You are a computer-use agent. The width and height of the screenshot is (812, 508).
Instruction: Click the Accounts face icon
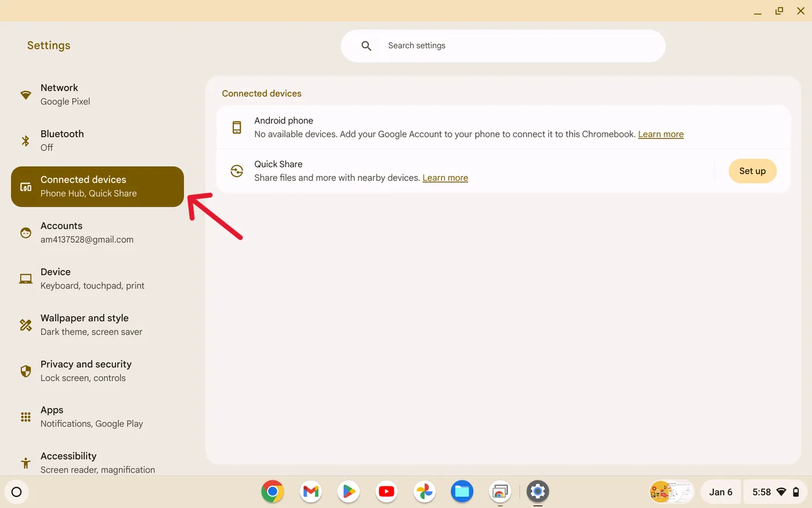click(26, 233)
